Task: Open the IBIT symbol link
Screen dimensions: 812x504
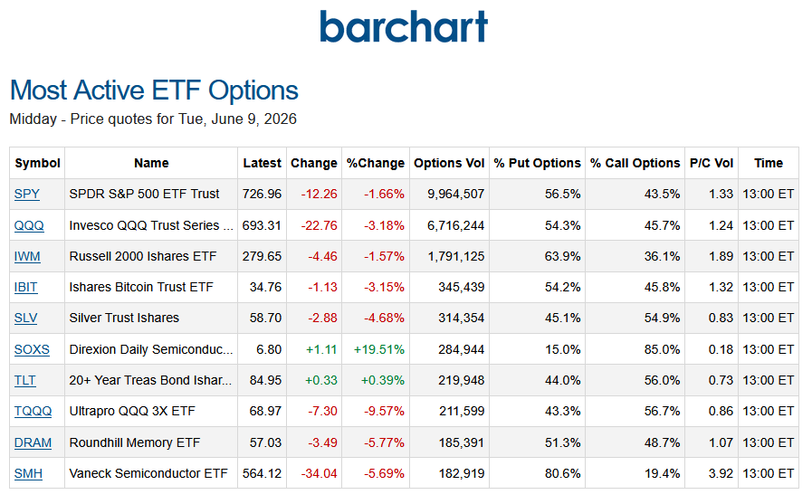Action: pyautogui.click(x=26, y=287)
